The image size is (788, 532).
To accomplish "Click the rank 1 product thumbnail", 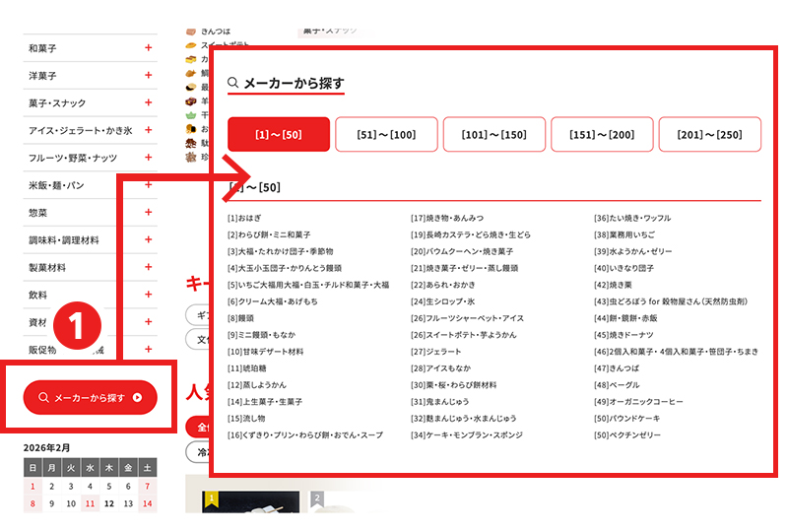I will coord(251,501).
